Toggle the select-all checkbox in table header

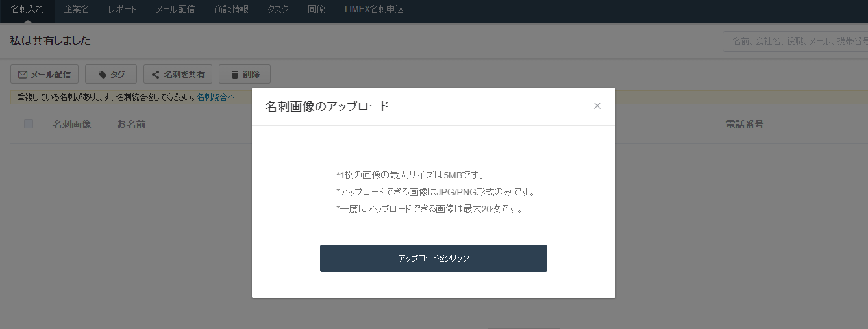click(29, 124)
